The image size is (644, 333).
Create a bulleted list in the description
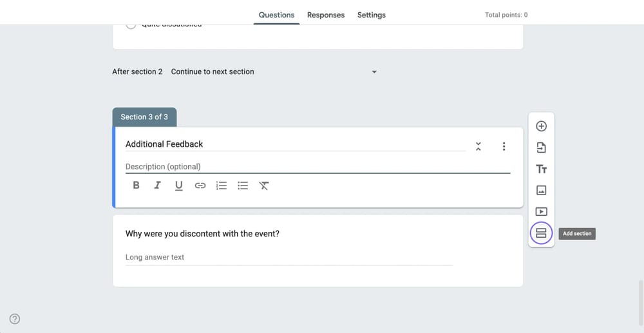pos(243,186)
